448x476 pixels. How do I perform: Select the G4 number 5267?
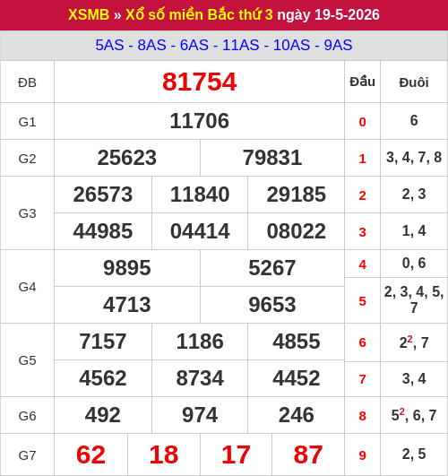(x=272, y=268)
